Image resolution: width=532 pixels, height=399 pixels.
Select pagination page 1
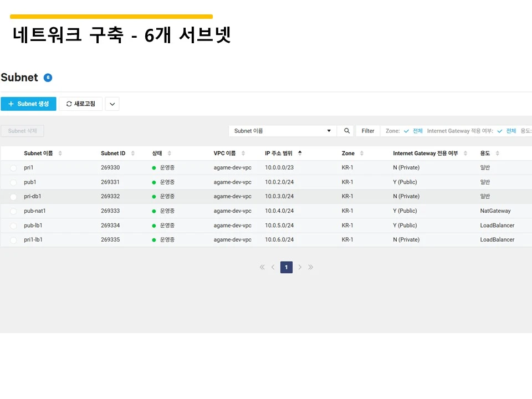286,267
